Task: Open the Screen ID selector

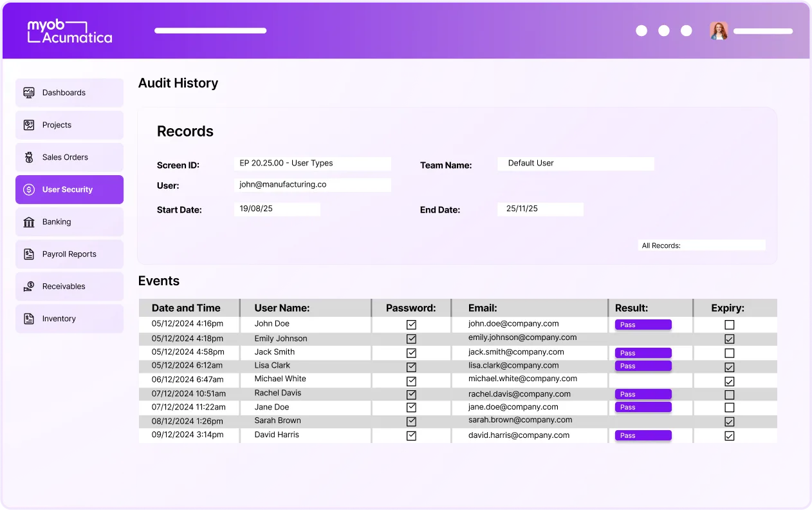Action: click(313, 164)
